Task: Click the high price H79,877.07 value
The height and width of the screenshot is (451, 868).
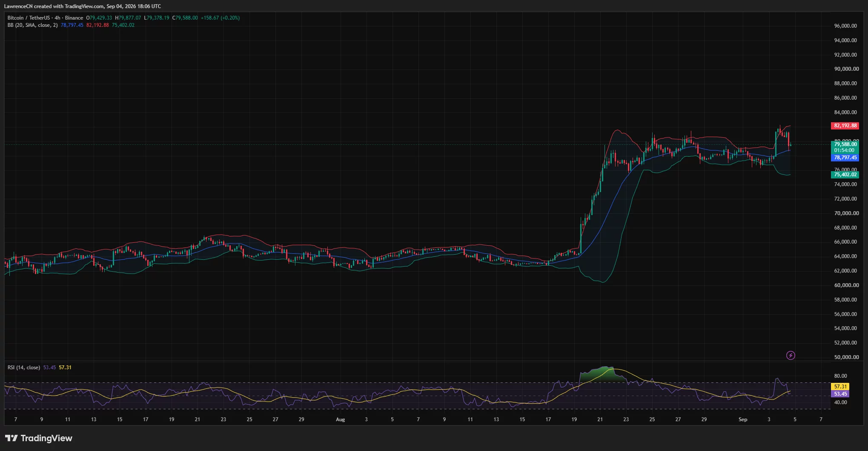Action: tap(128, 18)
